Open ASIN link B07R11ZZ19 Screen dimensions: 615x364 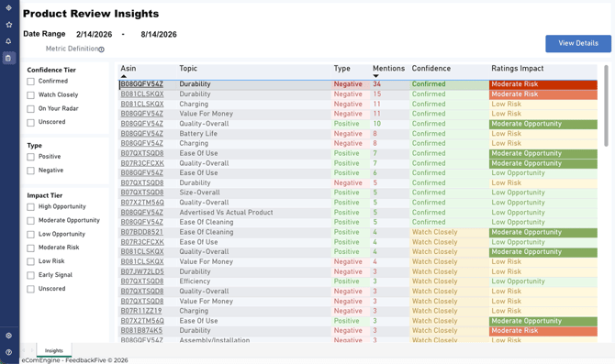click(x=140, y=311)
